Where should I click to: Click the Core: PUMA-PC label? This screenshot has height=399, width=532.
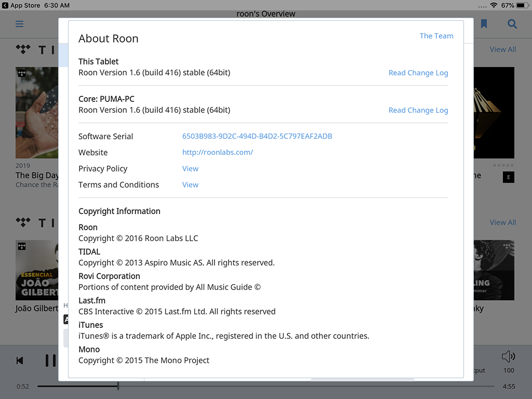[x=107, y=99]
